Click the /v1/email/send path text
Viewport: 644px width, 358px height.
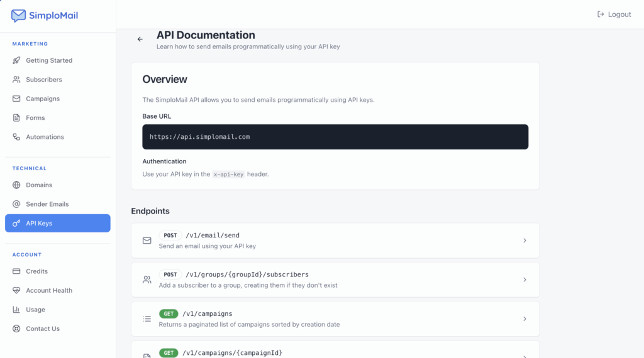click(213, 236)
